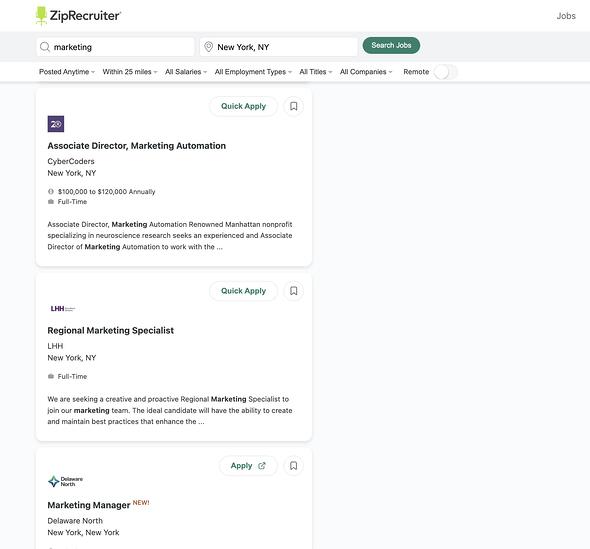Expand the All Salaries filter

point(186,72)
